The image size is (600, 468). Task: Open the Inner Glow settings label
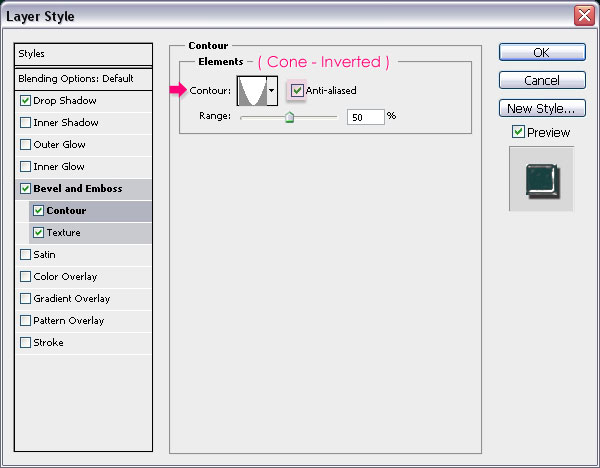59,166
